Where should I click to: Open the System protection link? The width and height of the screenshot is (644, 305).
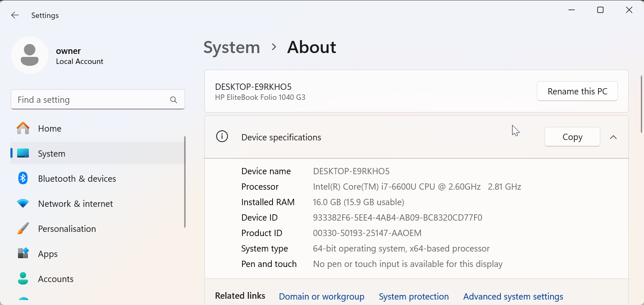coord(414,297)
